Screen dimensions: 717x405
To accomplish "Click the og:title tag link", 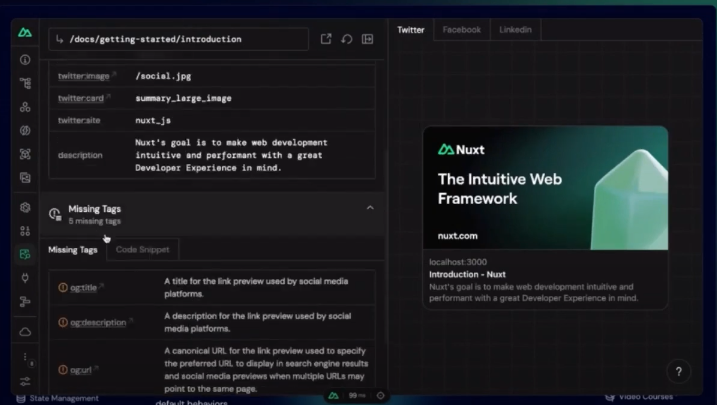I will (83, 287).
